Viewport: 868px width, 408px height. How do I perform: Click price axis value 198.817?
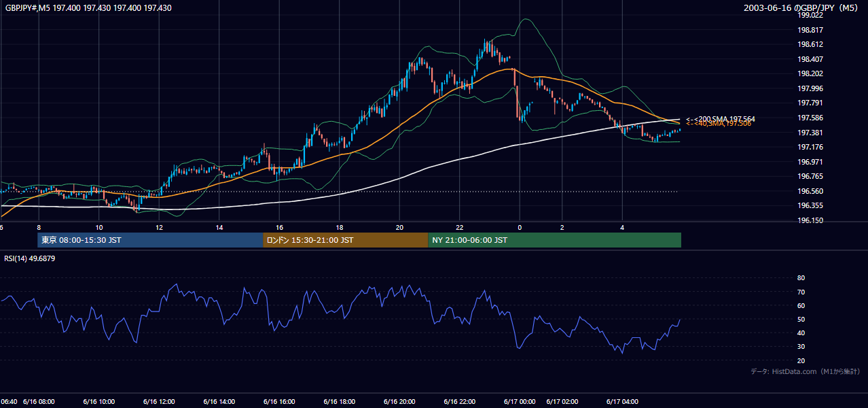point(810,30)
